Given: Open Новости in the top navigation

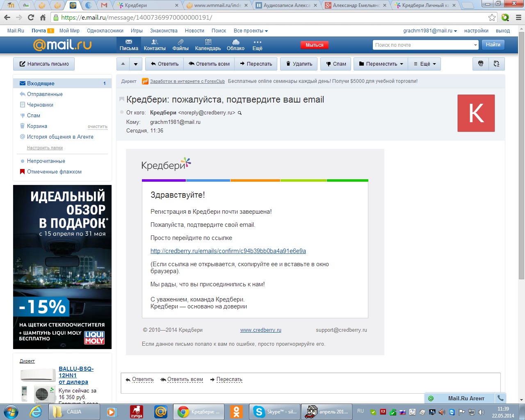Looking at the screenshot, I should click(x=194, y=31).
